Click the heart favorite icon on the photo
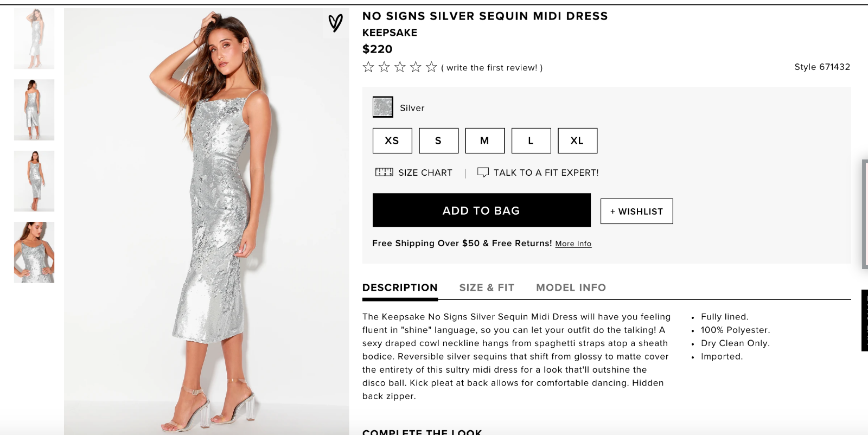This screenshot has height=435, width=868. click(335, 23)
